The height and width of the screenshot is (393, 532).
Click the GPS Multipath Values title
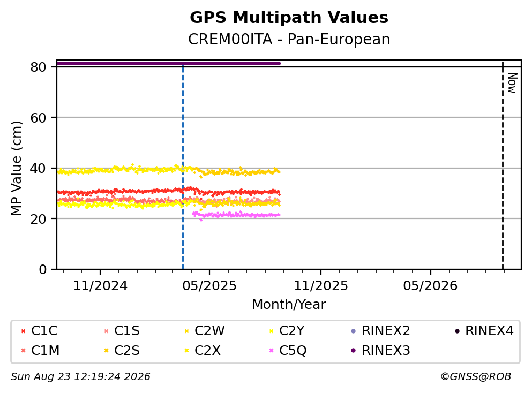pyautogui.click(x=289, y=17)
